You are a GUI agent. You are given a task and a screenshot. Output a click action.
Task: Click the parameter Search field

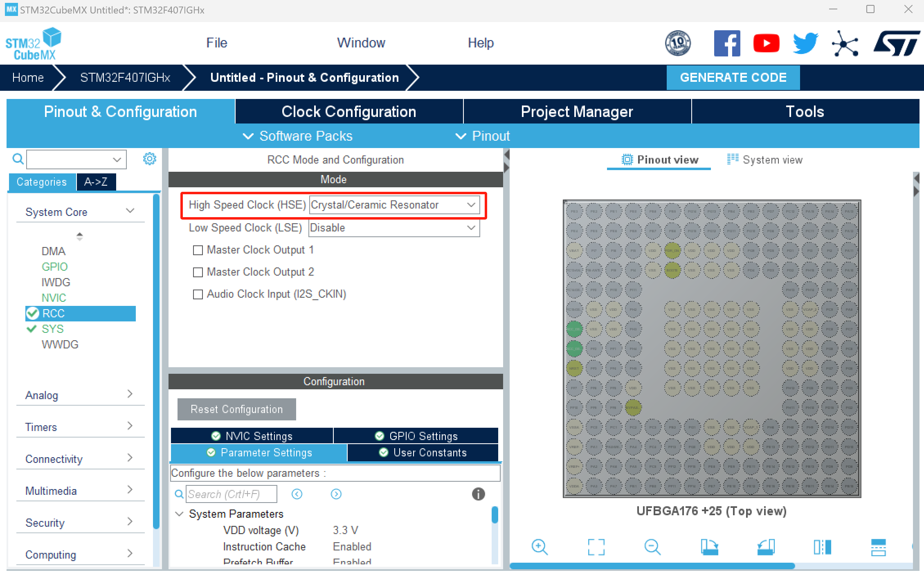click(x=231, y=494)
